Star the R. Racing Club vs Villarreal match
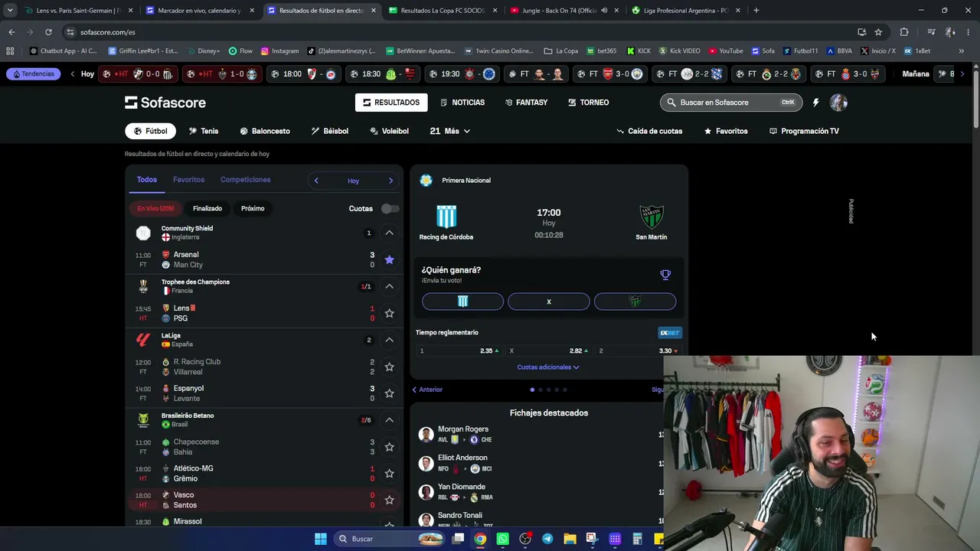The height and width of the screenshot is (551, 980). [389, 367]
